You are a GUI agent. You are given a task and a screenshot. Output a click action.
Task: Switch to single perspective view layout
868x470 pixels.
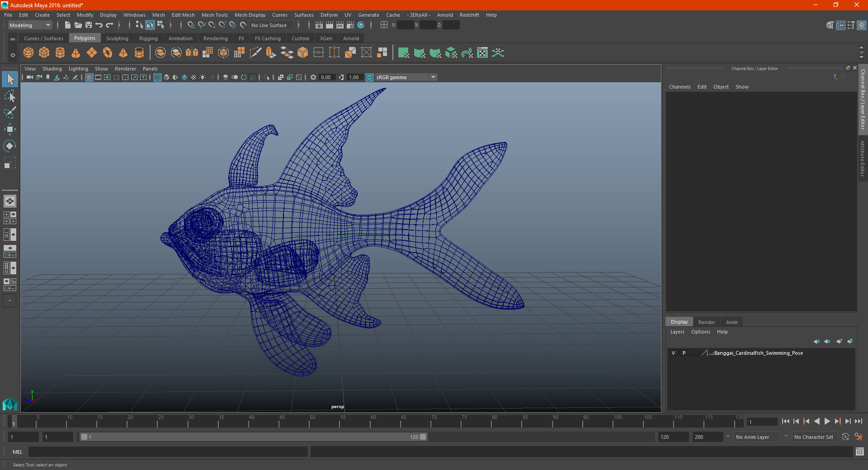pos(10,201)
